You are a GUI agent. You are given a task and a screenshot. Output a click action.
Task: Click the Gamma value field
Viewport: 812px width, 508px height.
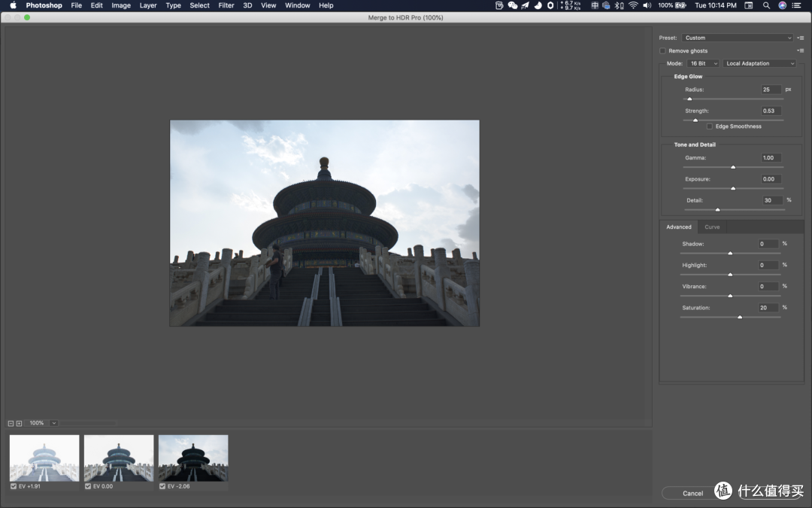tap(771, 158)
